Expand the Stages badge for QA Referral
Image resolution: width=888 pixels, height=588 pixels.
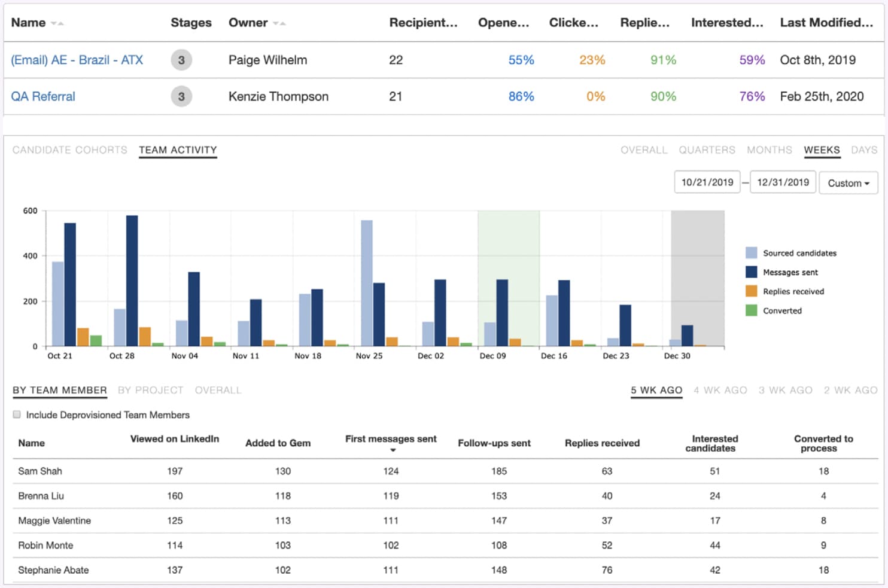181,96
